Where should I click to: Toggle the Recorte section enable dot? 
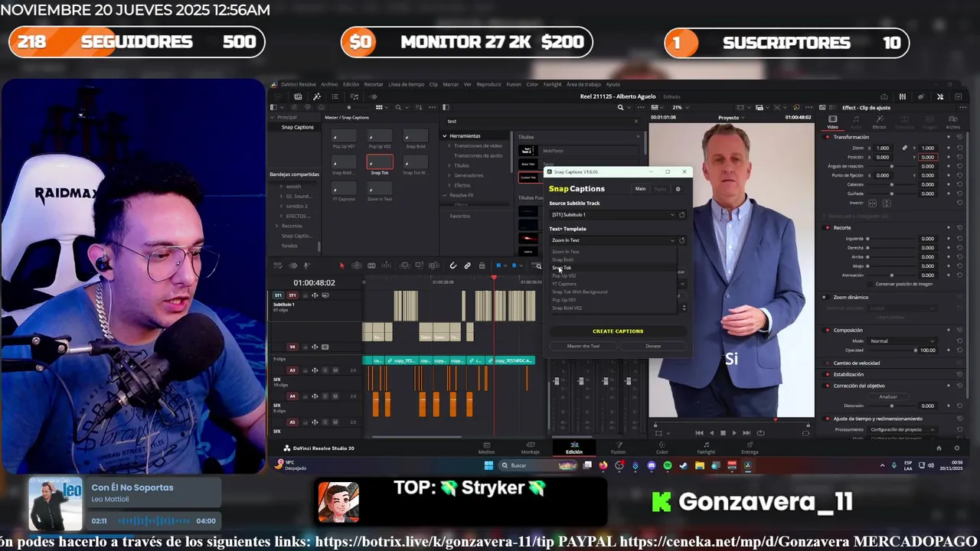pyautogui.click(x=827, y=227)
